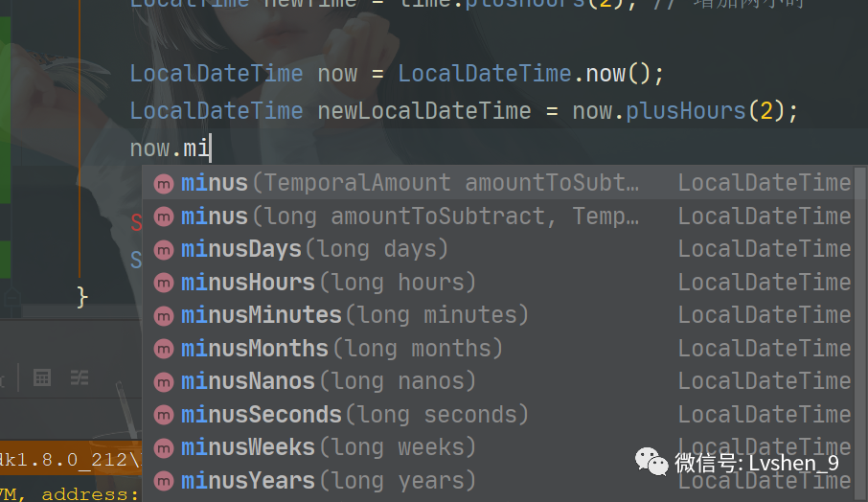Click the Evaluate Expression calculator icon
Screen dimensions: 868x502
(41, 377)
